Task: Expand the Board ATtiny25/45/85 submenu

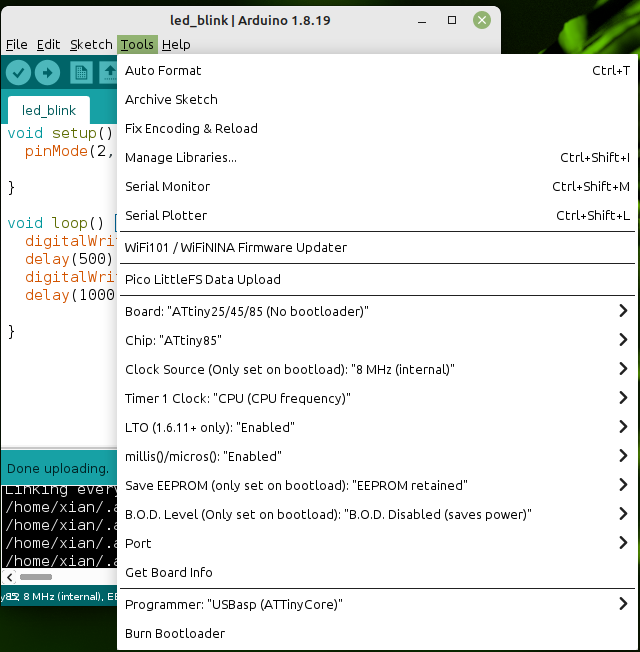Action: tap(377, 311)
